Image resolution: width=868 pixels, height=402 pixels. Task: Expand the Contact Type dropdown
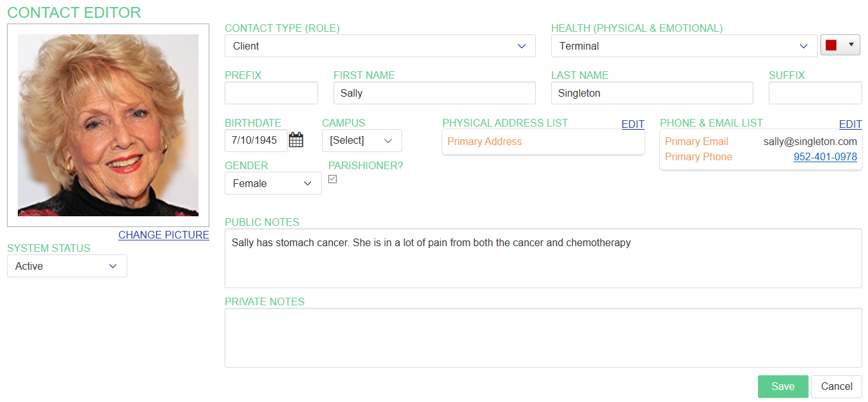[x=380, y=46]
